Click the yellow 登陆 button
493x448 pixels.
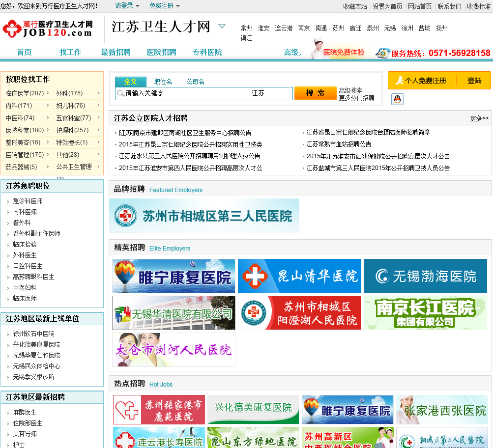click(474, 81)
